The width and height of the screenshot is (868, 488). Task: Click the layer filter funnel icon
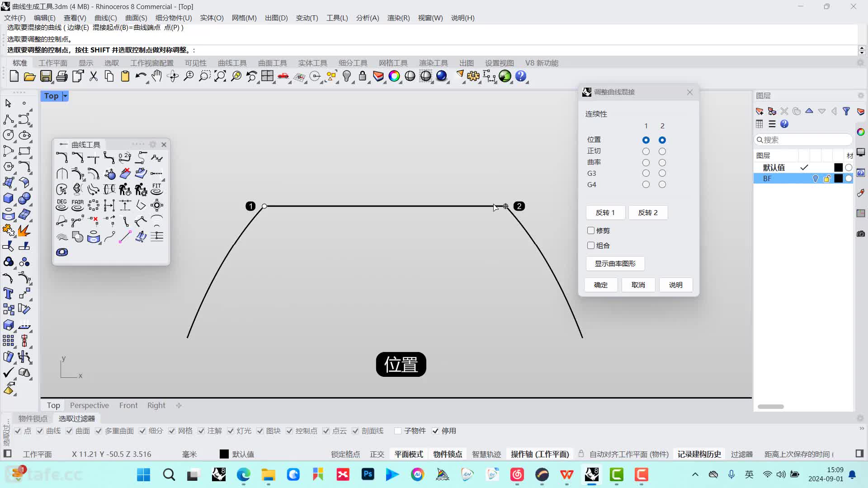point(846,111)
